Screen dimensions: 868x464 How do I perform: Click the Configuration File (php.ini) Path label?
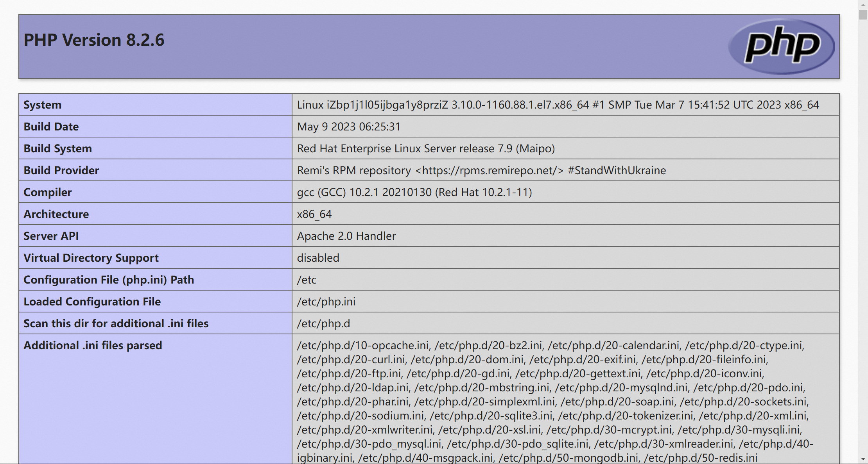[109, 280]
